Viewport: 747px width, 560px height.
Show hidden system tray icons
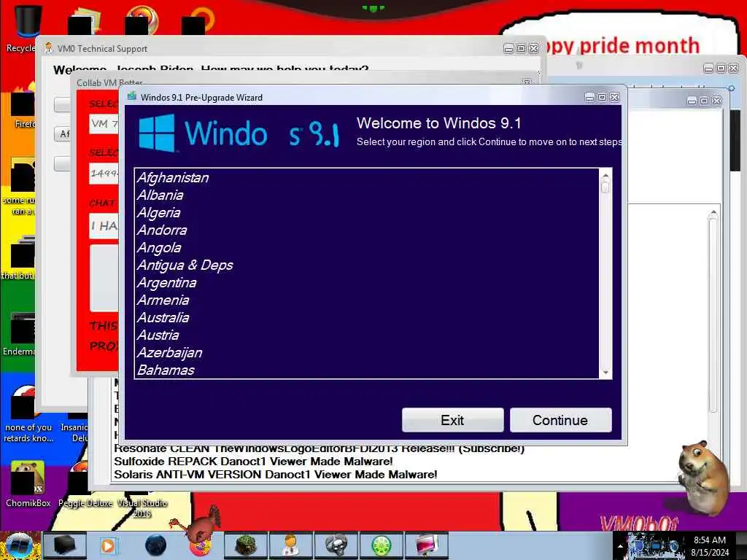coord(620,546)
